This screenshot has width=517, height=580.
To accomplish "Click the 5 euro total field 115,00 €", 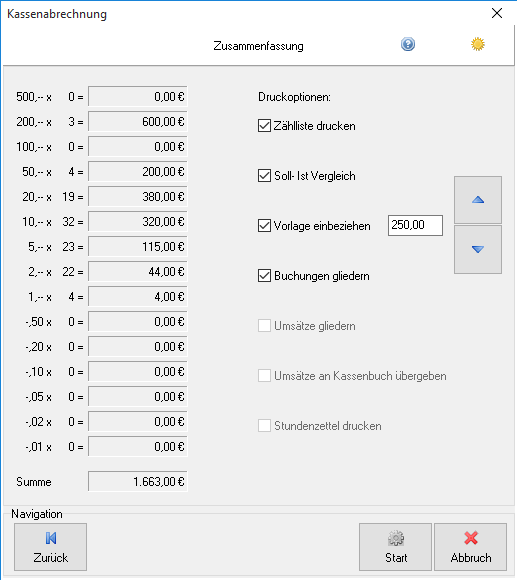I will click(x=138, y=247).
